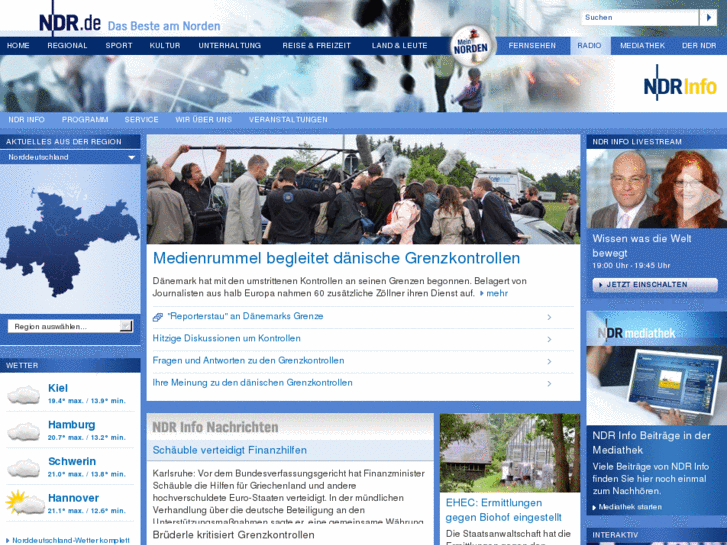
Task: Open the WIR ÜBER UNS submenu item
Action: pyautogui.click(x=204, y=119)
